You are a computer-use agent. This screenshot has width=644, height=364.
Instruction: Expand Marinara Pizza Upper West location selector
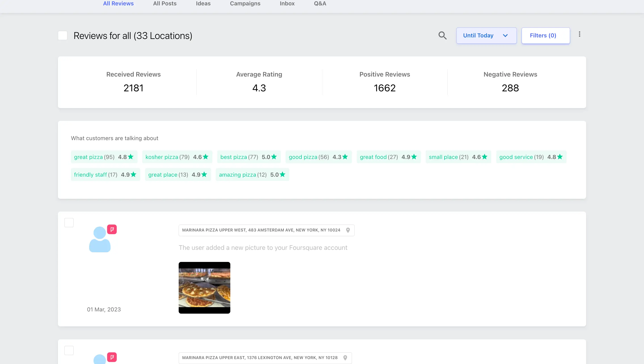pyautogui.click(x=261, y=230)
